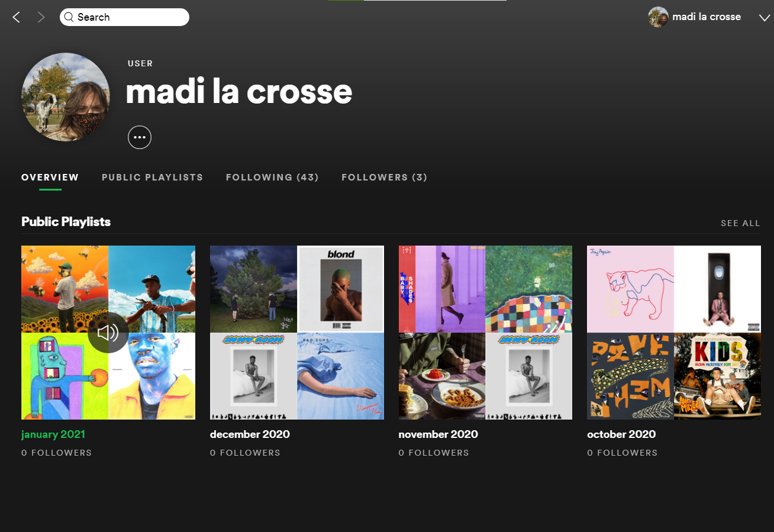
Task: Open october 2020 playlist cover
Action: click(674, 333)
